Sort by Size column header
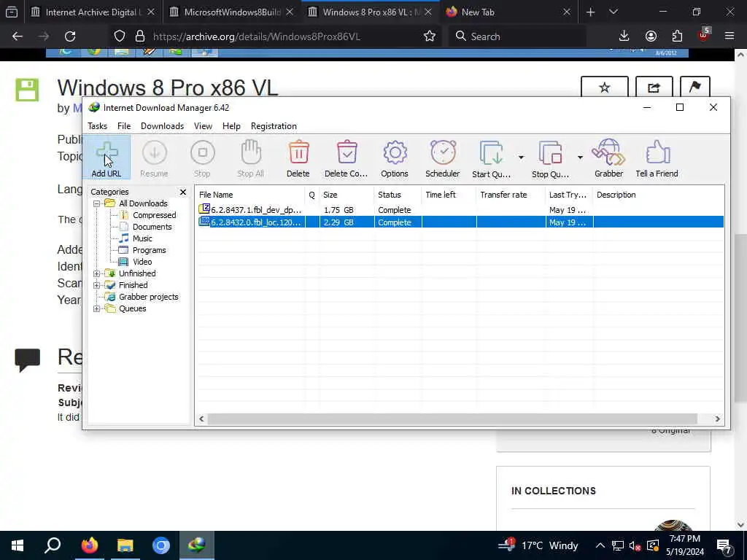Viewport: 747px width, 560px height. [x=347, y=195]
